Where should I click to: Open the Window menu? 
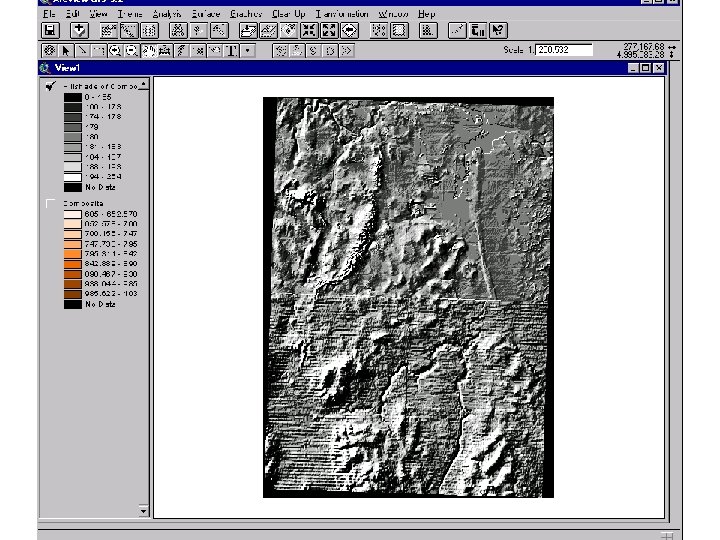tap(394, 14)
